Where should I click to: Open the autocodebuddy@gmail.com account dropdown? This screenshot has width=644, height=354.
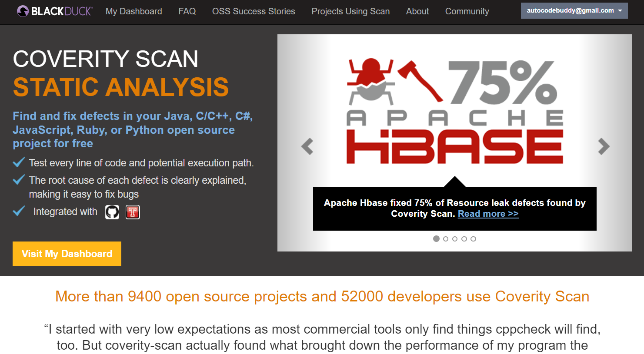tap(574, 11)
